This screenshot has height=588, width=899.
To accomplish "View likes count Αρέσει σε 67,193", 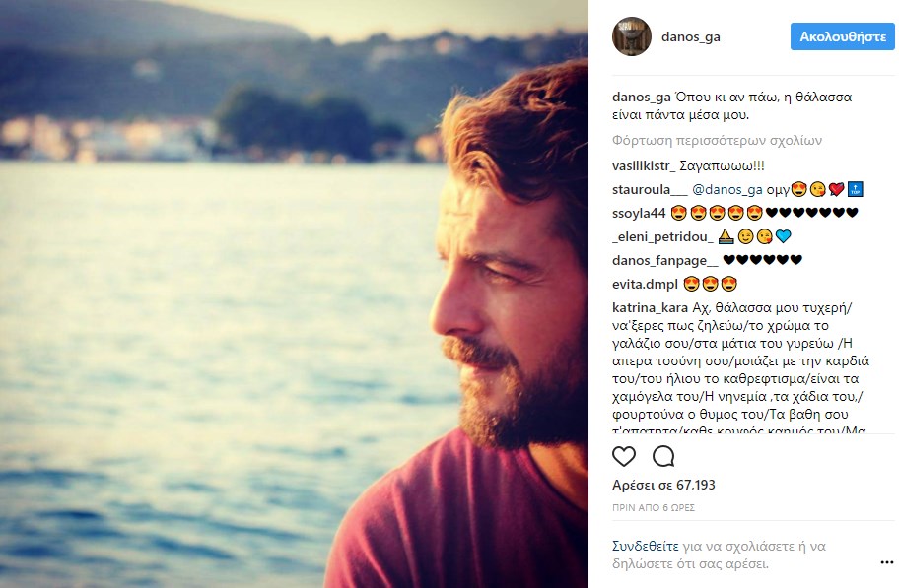I will 663,485.
